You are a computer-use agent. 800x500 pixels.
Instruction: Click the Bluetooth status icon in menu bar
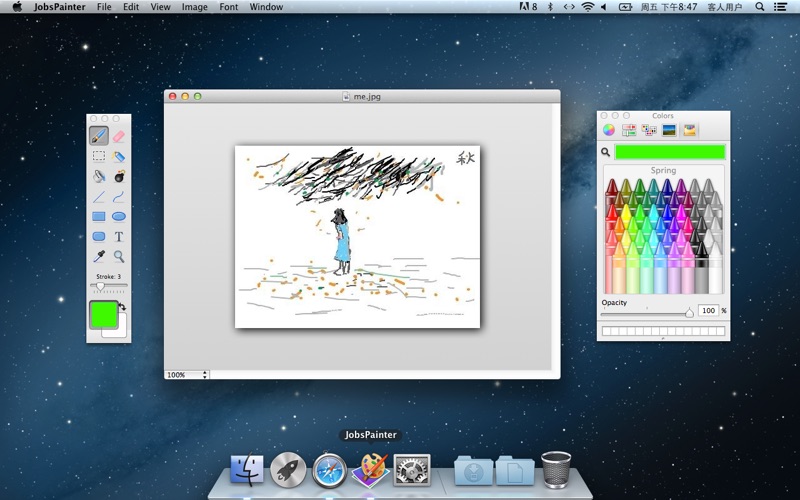click(x=550, y=7)
